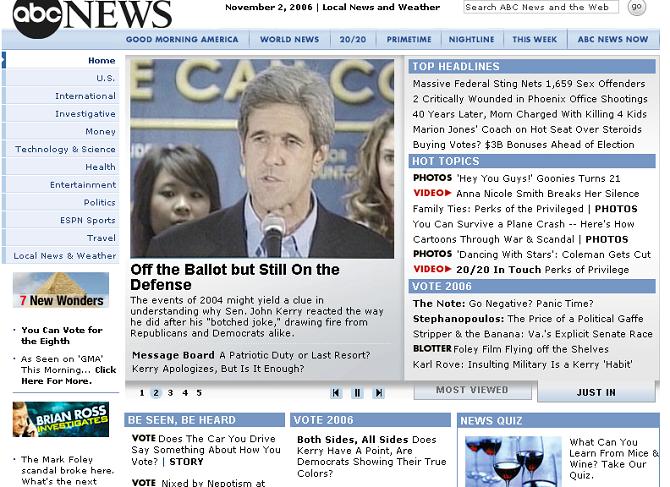Image resolution: width=670 pixels, height=487 pixels.
Task: Open 'Kerry Apologizes, But Is It Enough?' link
Action: point(218,369)
